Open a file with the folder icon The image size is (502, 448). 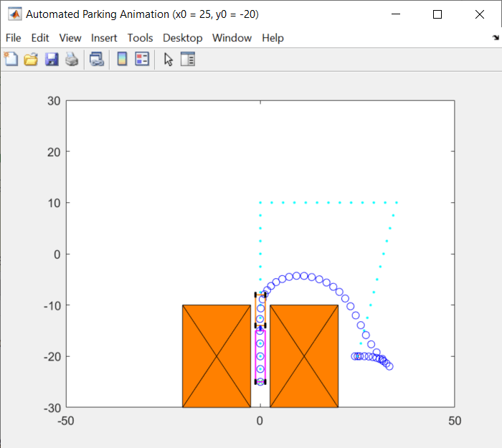coord(31,59)
